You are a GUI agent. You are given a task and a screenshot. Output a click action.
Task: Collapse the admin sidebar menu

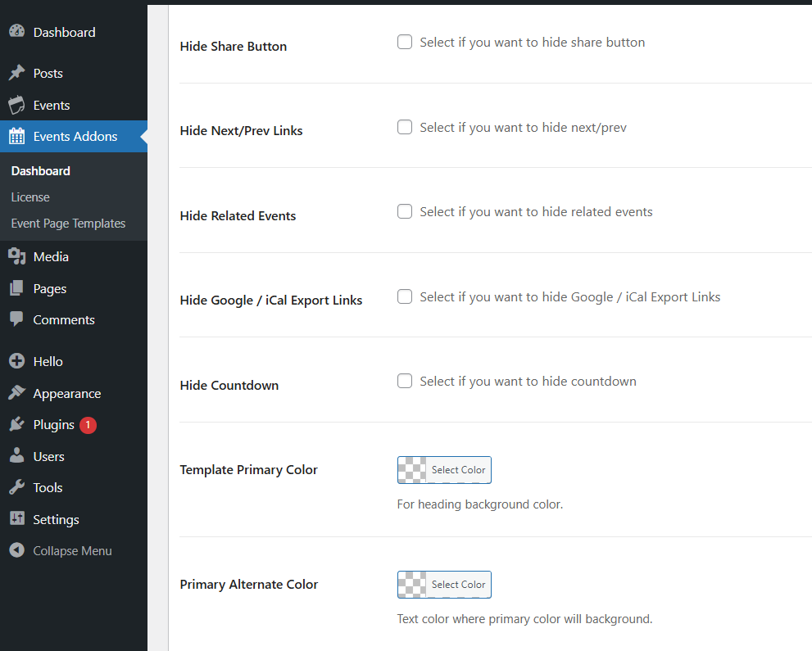click(x=72, y=550)
